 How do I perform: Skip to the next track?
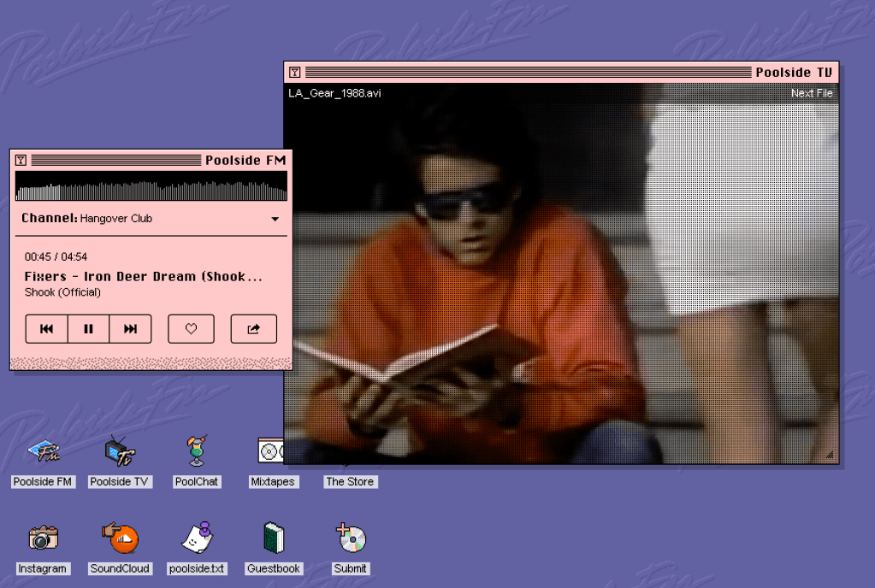[x=130, y=329]
